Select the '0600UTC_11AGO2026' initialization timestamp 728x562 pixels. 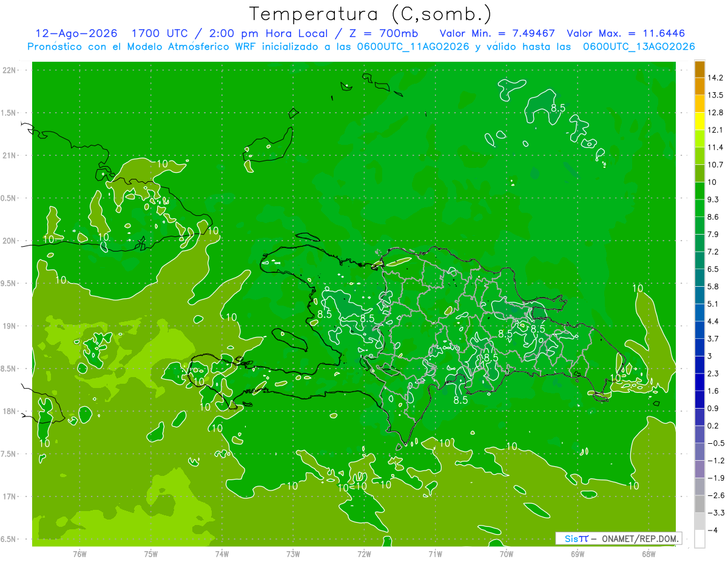pos(412,46)
